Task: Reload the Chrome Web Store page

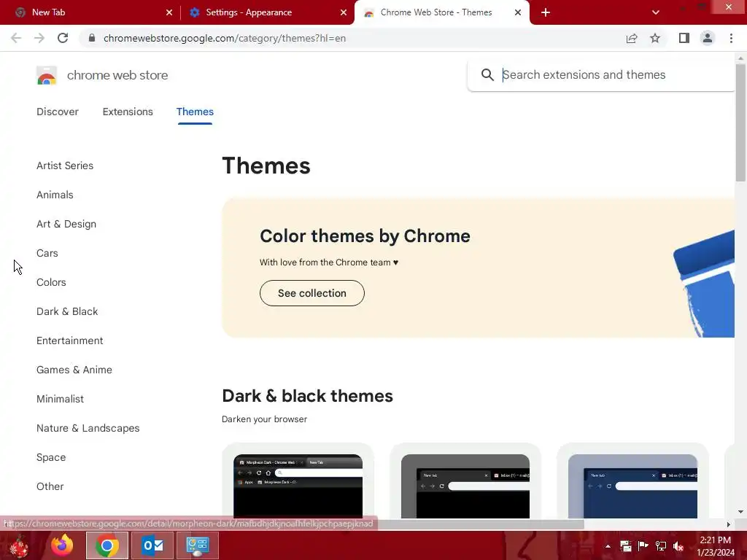Action: point(63,38)
